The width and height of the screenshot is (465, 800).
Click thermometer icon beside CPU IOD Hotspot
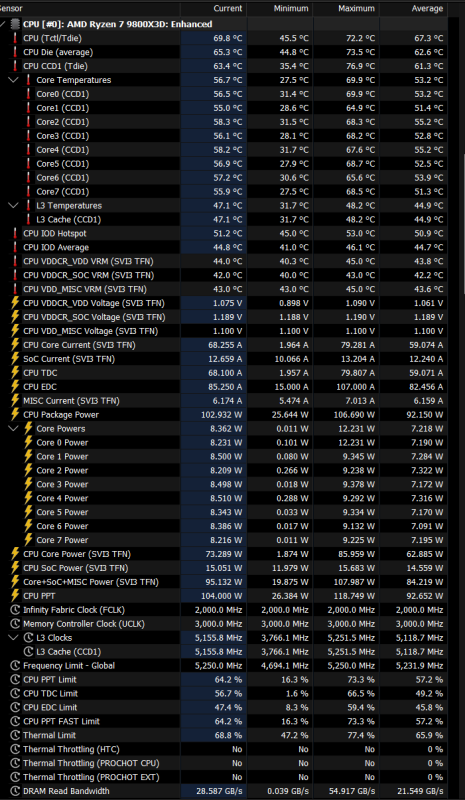tap(15, 233)
